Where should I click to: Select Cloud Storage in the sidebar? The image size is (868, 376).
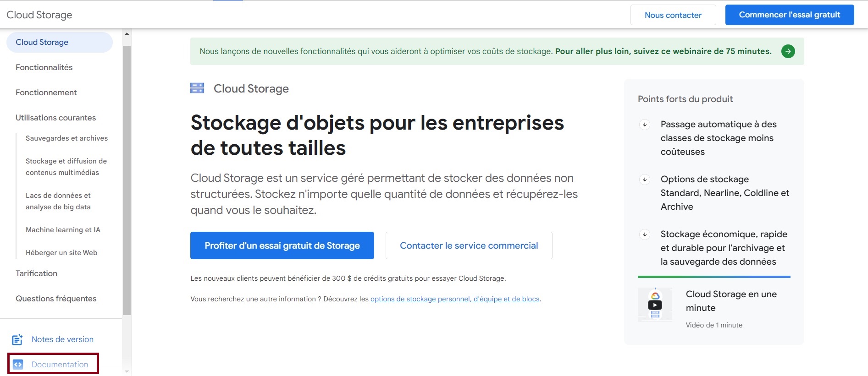(x=60, y=42)
